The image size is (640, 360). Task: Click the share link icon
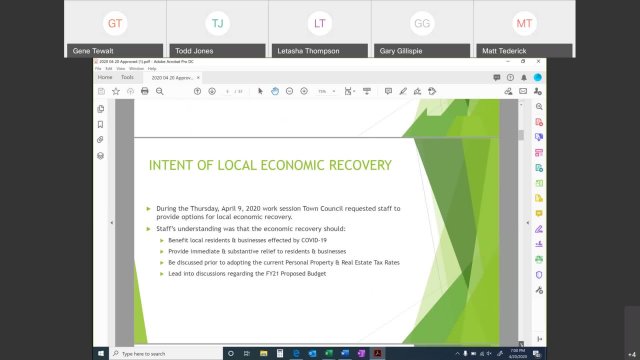coord(508,91)
